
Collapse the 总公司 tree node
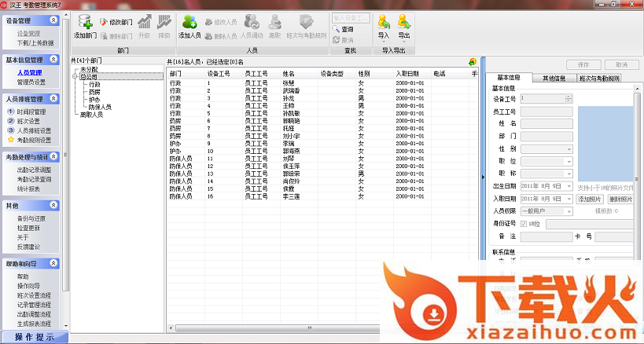point(75,77)
